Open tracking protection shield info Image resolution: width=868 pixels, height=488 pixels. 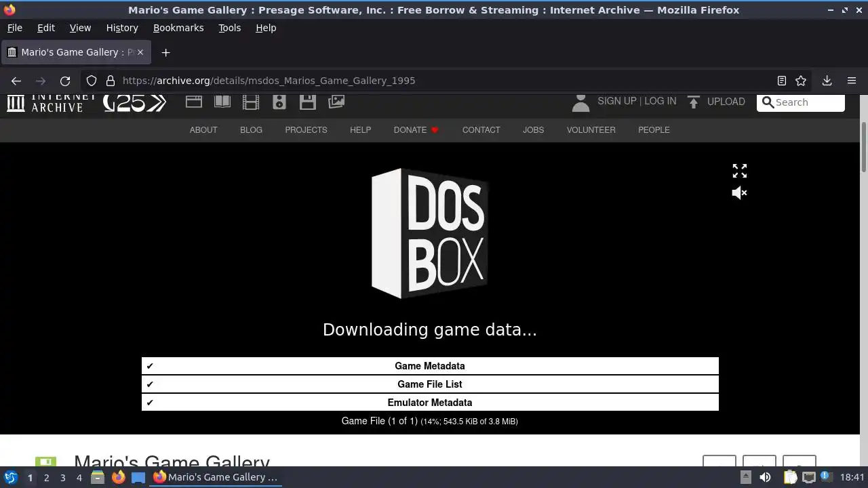(x=92, y=81)
